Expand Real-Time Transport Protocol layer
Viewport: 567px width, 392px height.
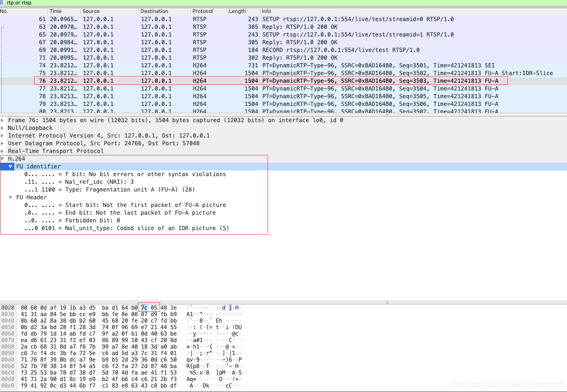2,151
